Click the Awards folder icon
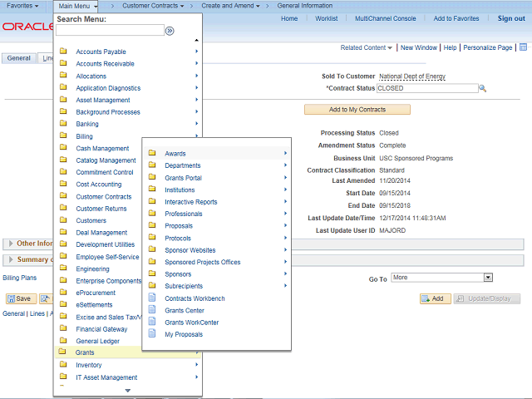 (x=152, y=153)
